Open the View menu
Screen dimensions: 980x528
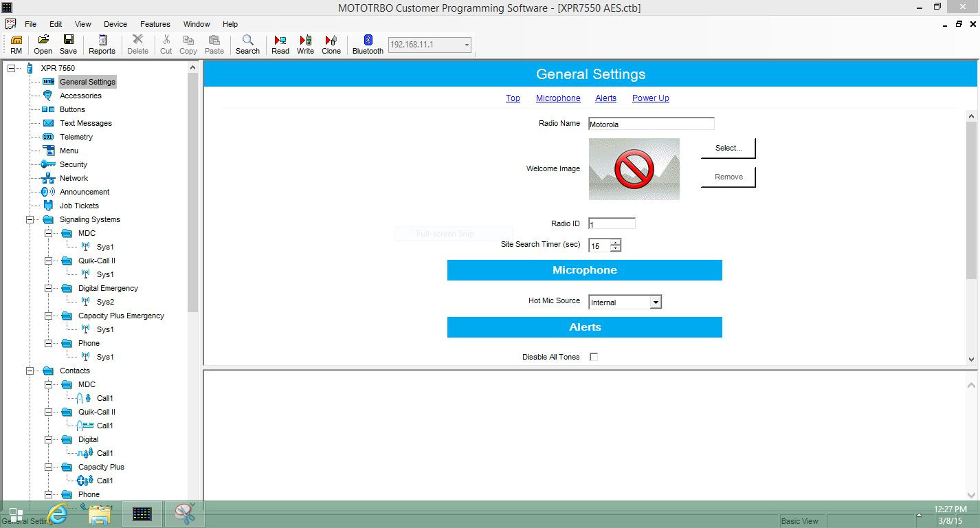pos(83,24)
